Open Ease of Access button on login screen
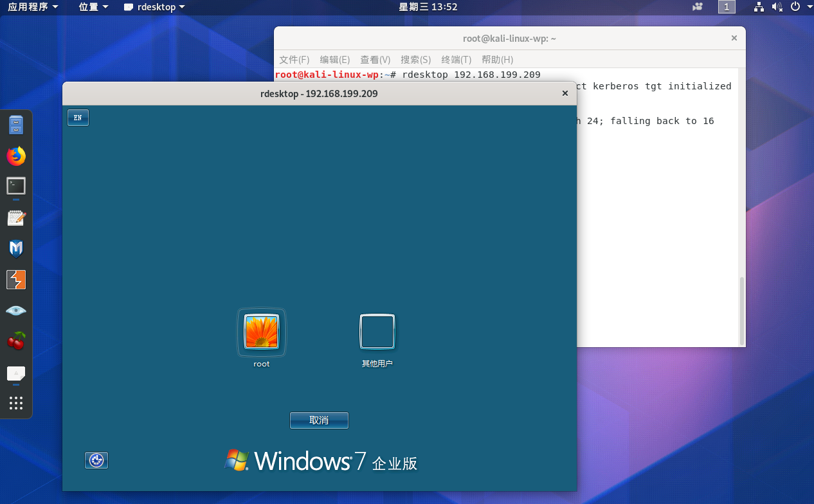The width and height of the screenshot is (814, 504). (96, 460)
